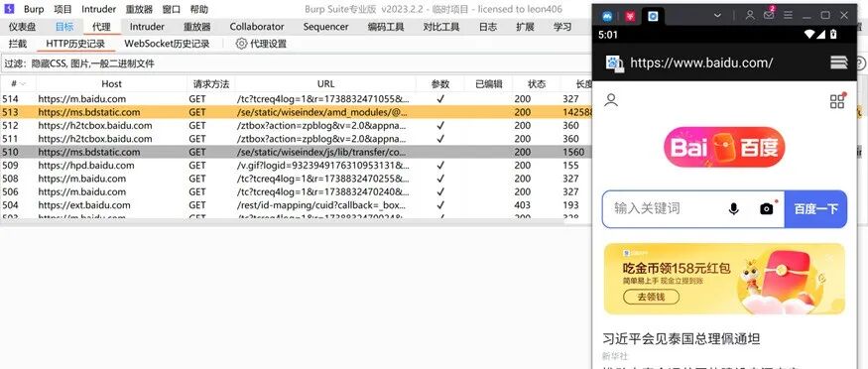Sort by Host column header
The width and height of the screenshot is (868, 369).
[111, 84]
